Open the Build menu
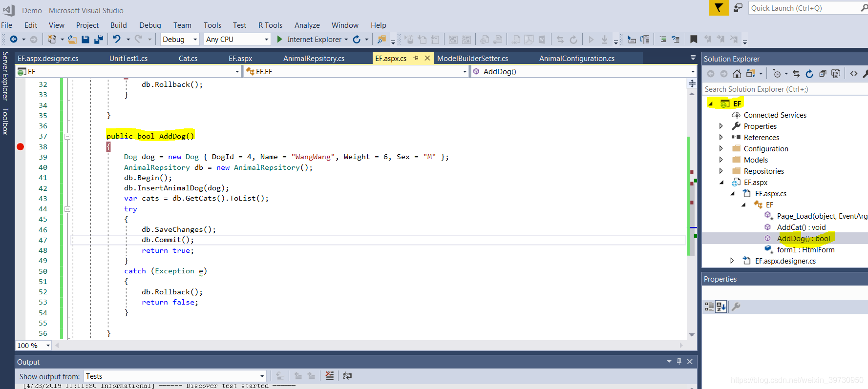Viewport: 868px width, 389px height. click(119, 25)
